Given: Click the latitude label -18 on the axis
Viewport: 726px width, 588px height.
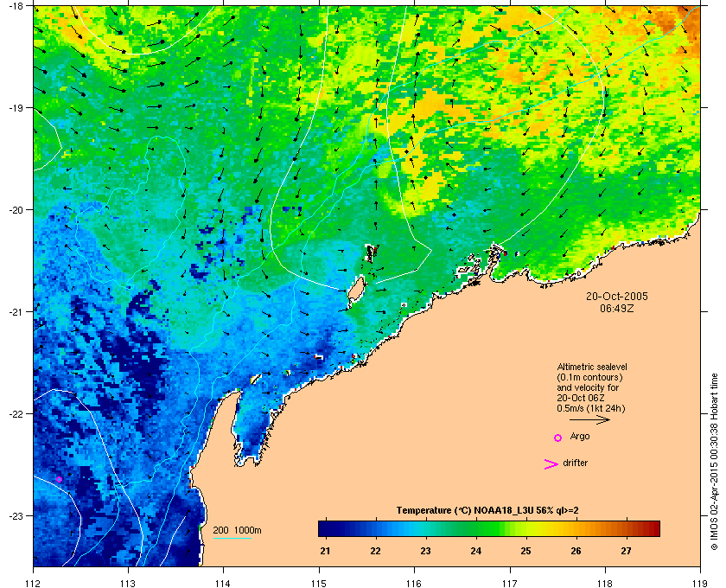Looking at the screenshot, I should (x=16, y=6).
